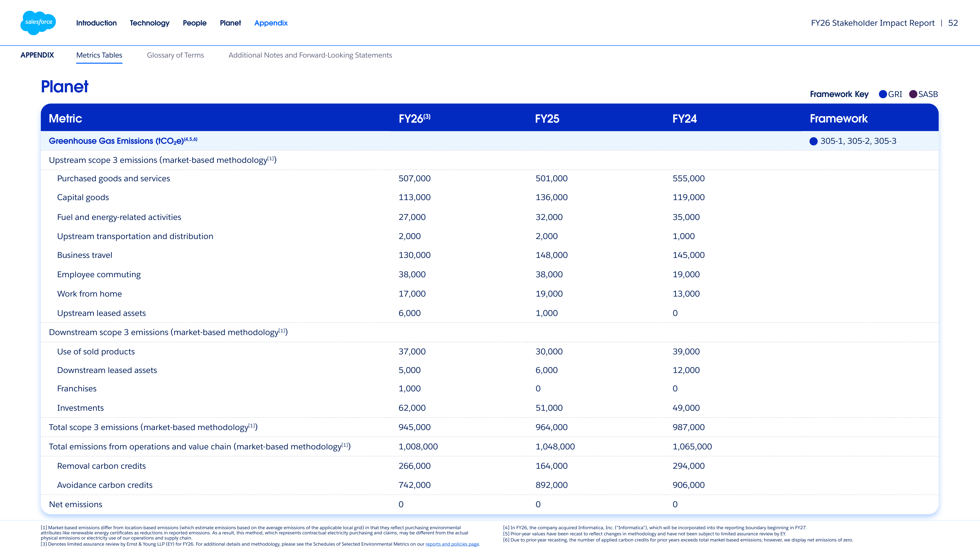Click the Work from home row label
Image resolution: width=980 pixels, height=551 pixels.
[89, 294]
